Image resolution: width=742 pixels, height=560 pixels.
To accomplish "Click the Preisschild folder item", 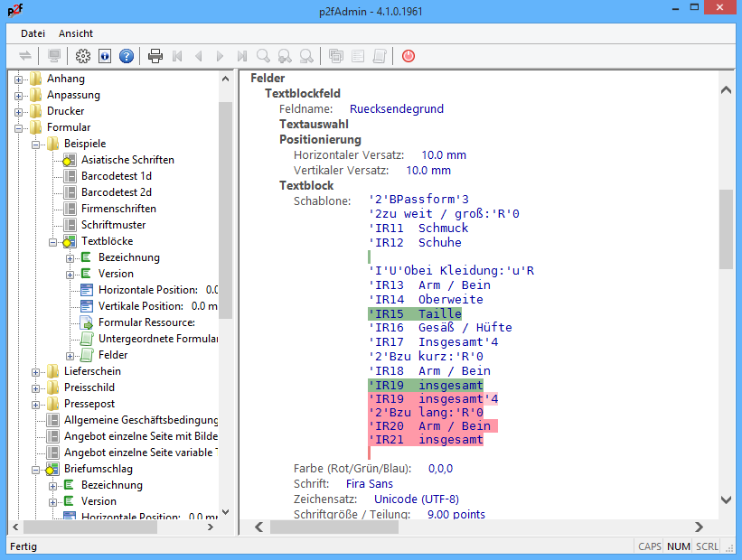I will (89, 387).
